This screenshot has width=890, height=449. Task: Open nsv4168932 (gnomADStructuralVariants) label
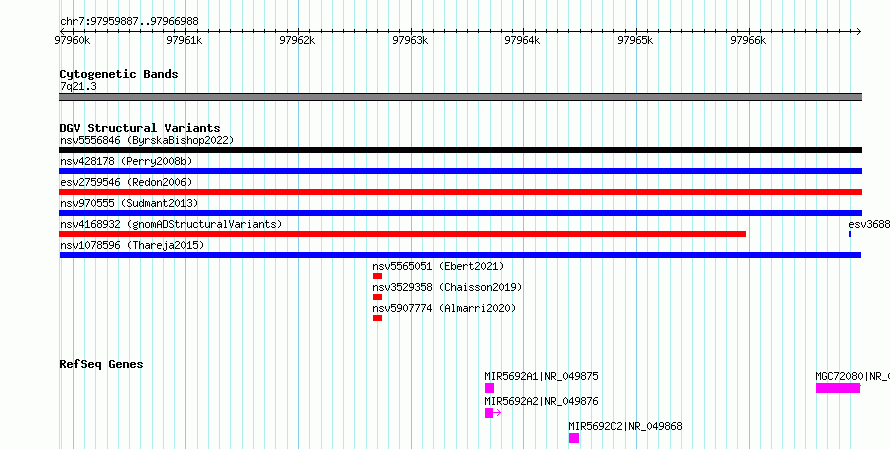[x=171, y=224]
